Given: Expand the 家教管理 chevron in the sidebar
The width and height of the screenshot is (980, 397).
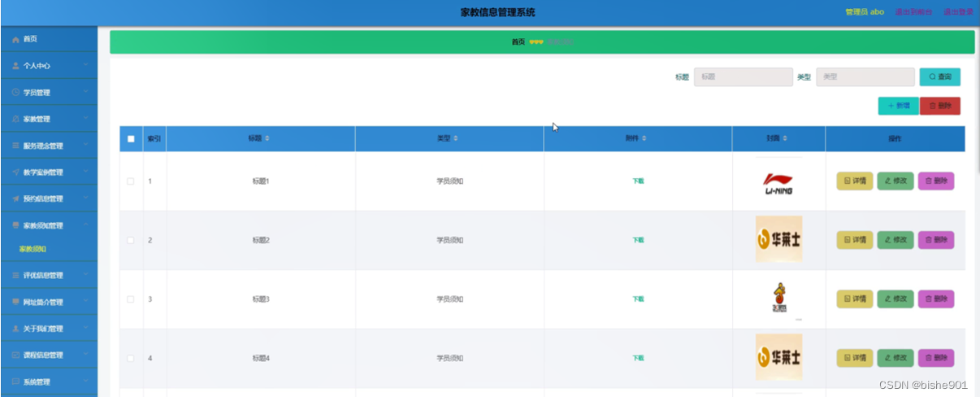Looking at the screenshot, I should pyautogui.click(x=85, y=117).
